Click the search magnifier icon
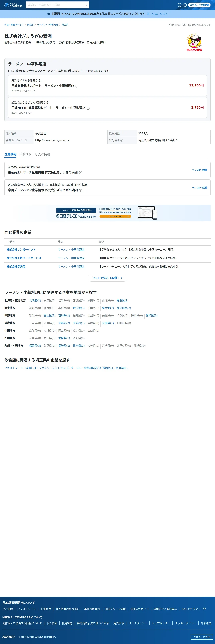 tap(86, 5)
